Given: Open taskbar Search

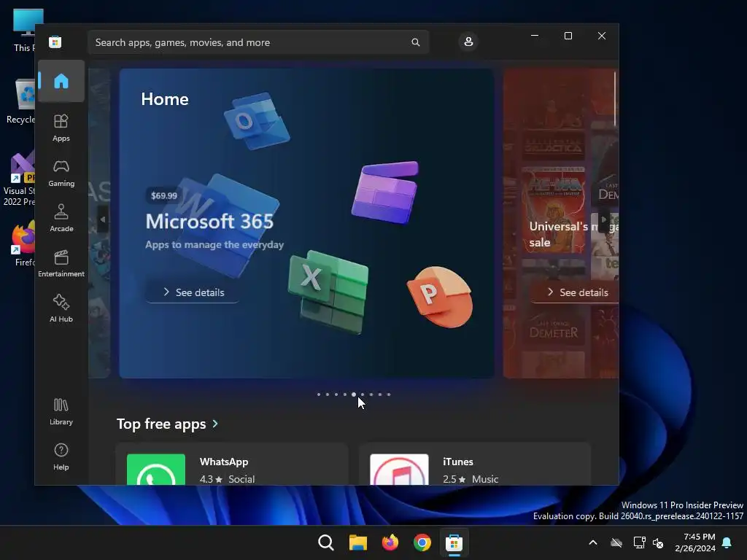Looking at the screenshot, I should click(326, 542).
